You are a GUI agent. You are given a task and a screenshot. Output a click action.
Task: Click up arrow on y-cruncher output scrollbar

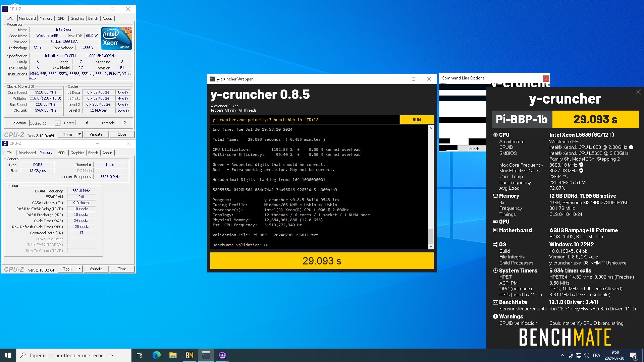431,128
